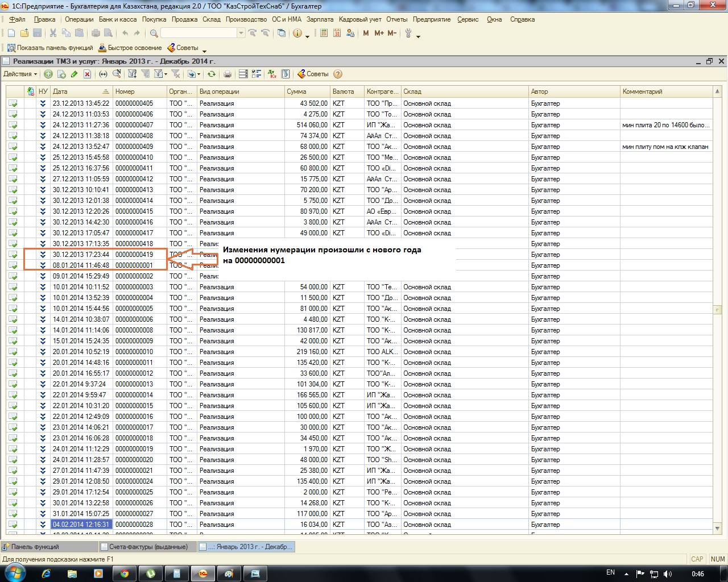
Task: Select row dated 24.12.2013 11:27:36
Action: coord(359,125)
